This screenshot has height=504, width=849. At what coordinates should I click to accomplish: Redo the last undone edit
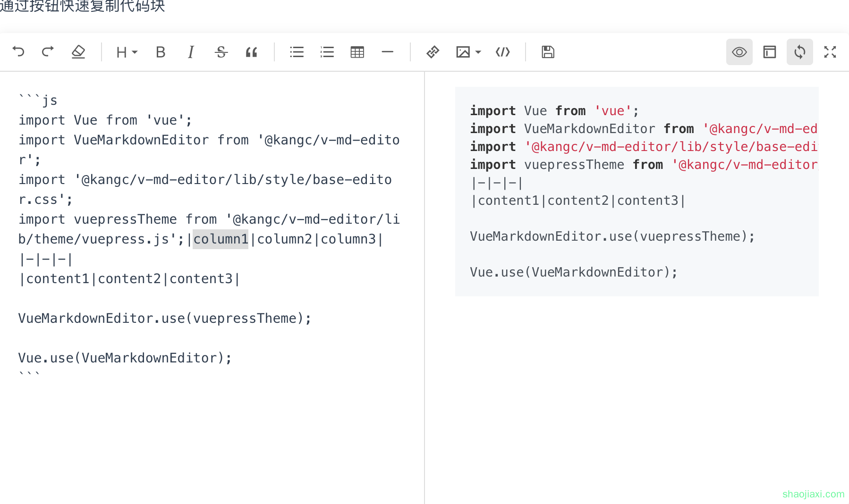[x=48, y=52]
